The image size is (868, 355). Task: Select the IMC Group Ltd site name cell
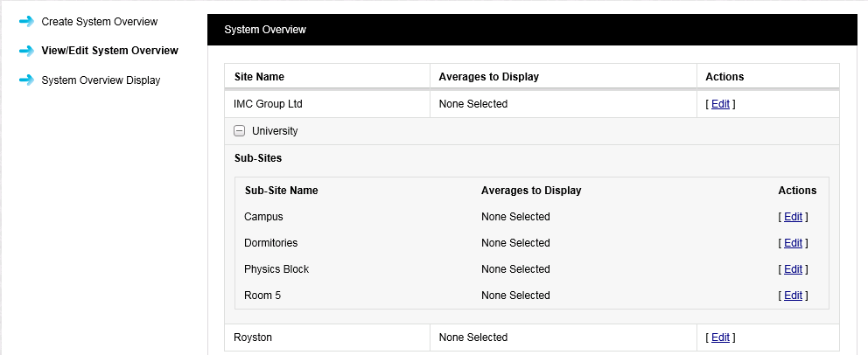[x=268, y=104]
